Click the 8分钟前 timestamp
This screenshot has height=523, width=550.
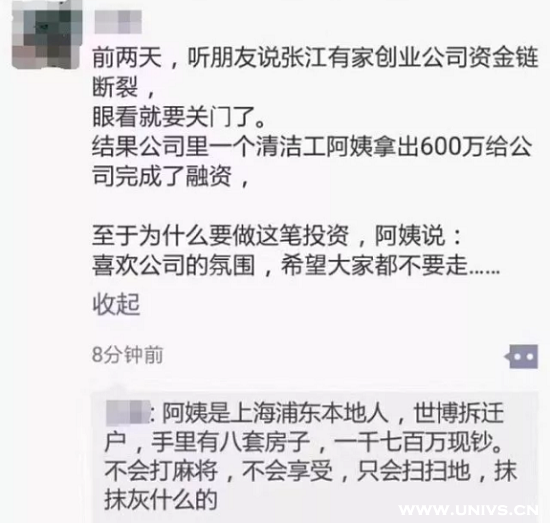click(128, 355)
